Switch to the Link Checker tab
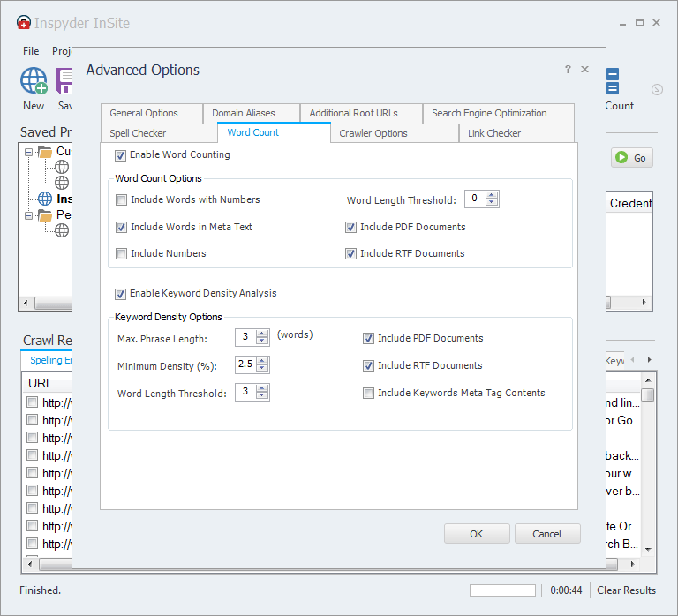678x616 pixels. coord(516,133)
